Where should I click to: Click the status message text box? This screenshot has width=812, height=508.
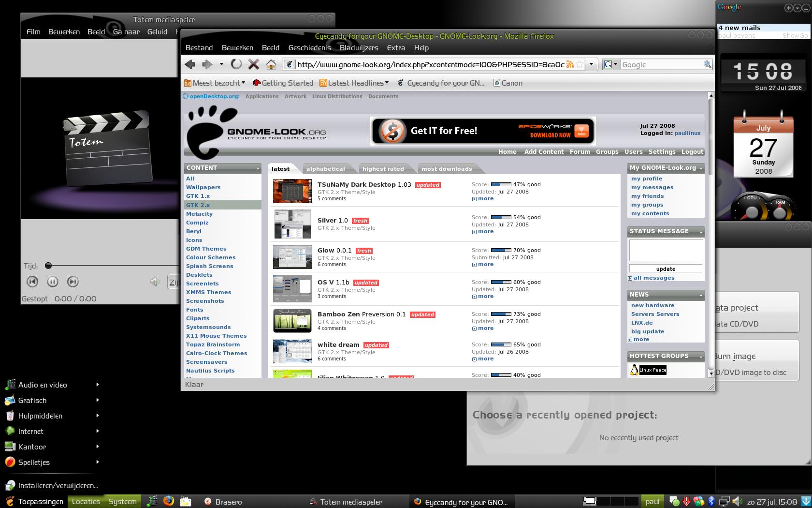pos(666,250)
